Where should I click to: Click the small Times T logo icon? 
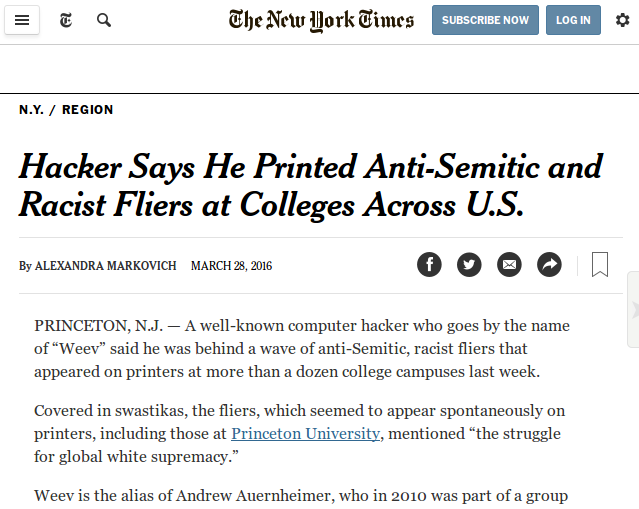(x=66, y=20)
